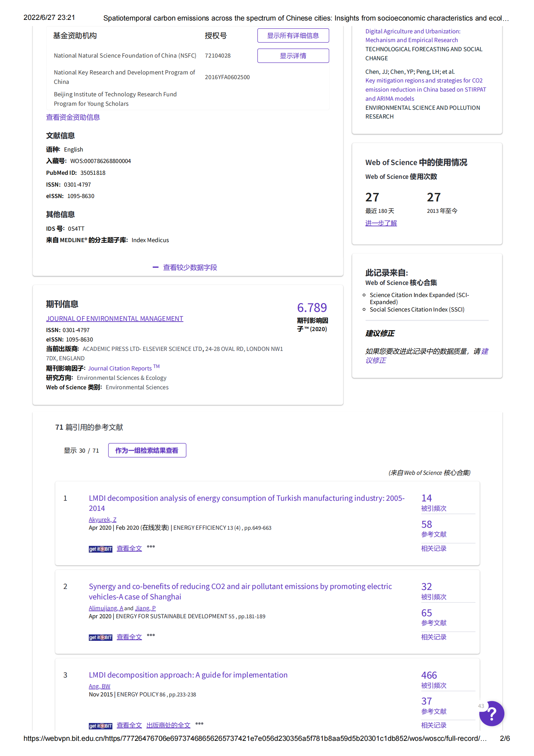
Task: Click 相关记录 for the Turkish manufacturing article
Action: point(433,549)
